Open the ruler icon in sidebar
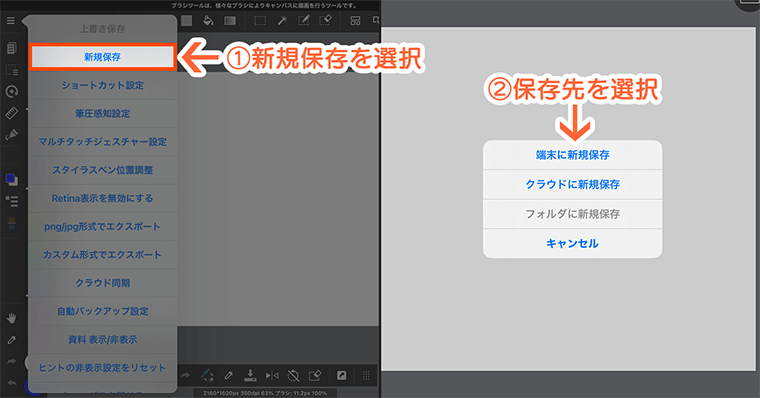The image size is (760, 398). point(12,113)
